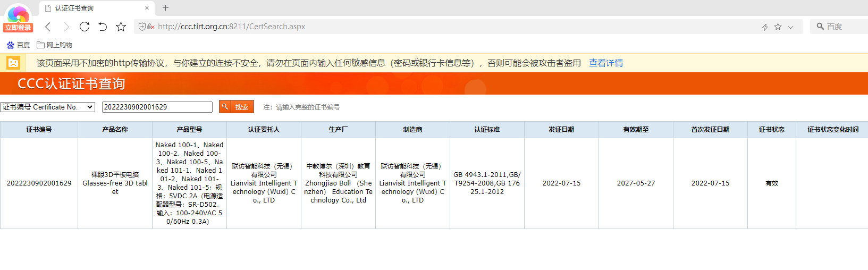Image resolution: width=868 pixels, height=270 pixels.
Task: Click the security warning banner icon
Action: [13, 63]
